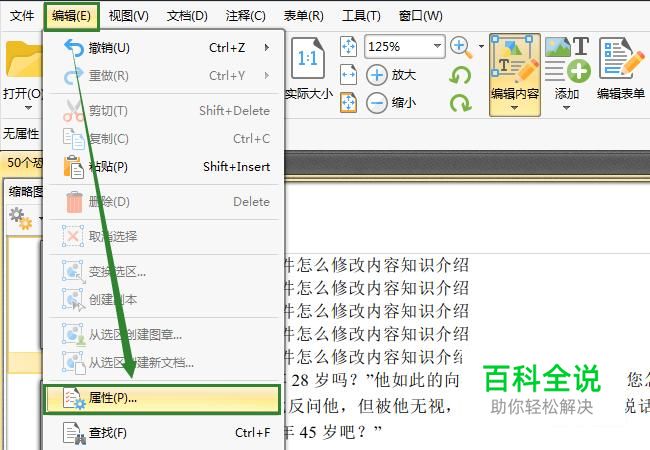Open the 文件 menu

pos(22,16)
